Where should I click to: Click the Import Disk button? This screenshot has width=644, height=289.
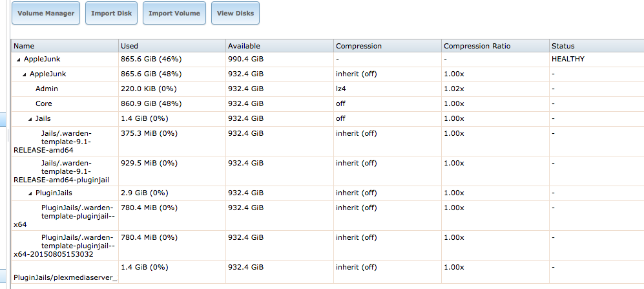[111, 13]
